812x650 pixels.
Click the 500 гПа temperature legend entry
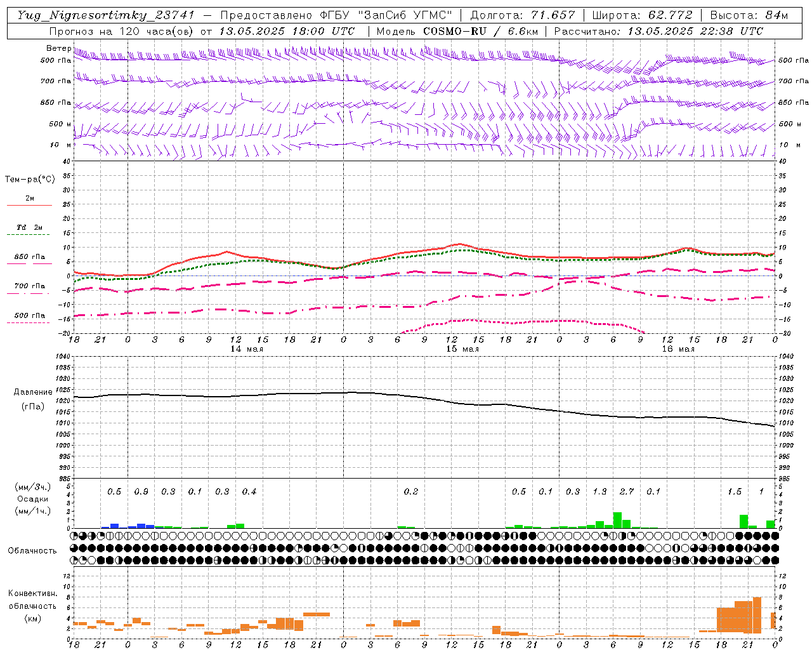click(x=30, y=315)
